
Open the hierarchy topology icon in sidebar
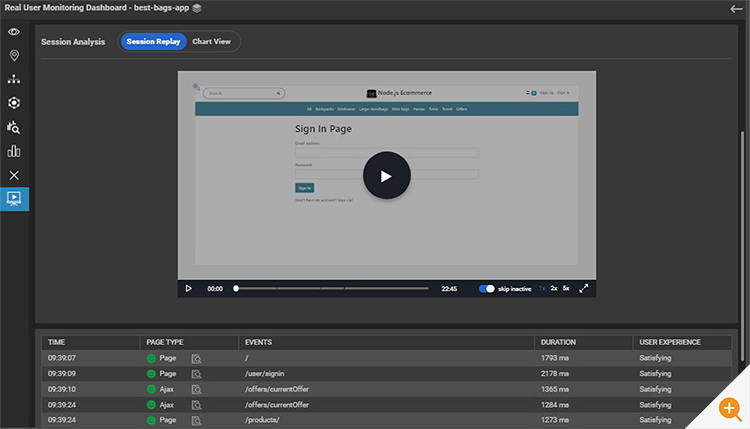(x=14, y=79)
